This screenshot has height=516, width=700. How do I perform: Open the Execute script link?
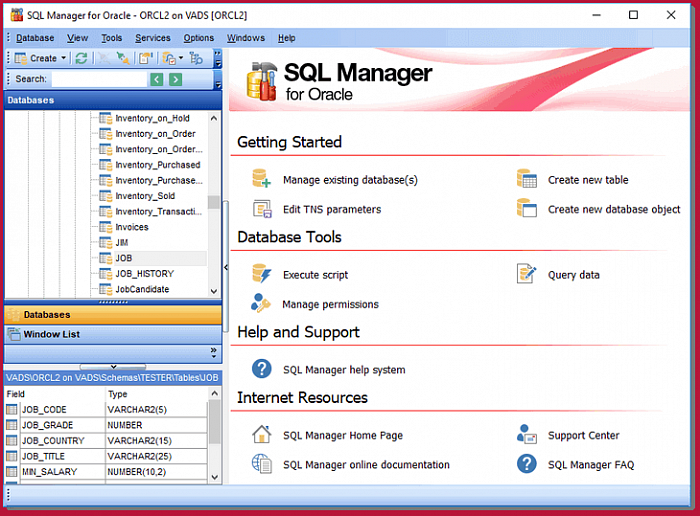click(x=316, y=275)
